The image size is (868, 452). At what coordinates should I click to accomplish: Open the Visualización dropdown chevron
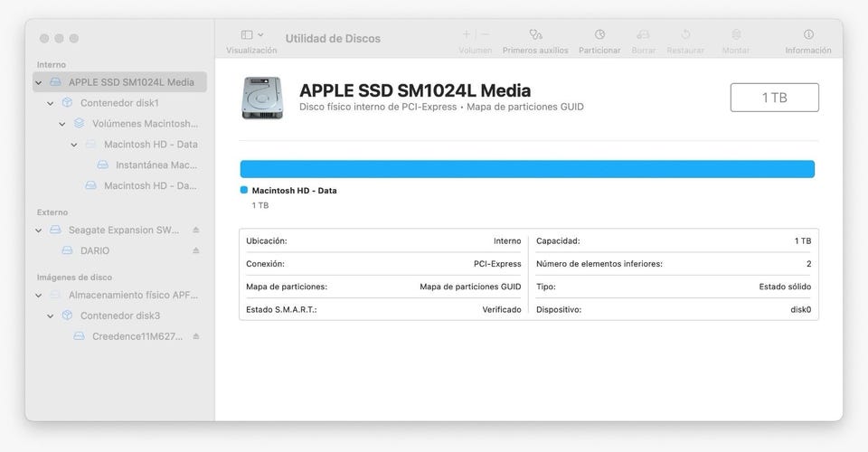260,35
